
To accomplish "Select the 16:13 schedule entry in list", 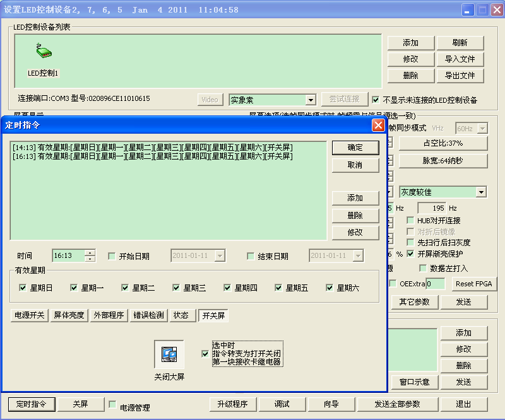I will 153,156.
